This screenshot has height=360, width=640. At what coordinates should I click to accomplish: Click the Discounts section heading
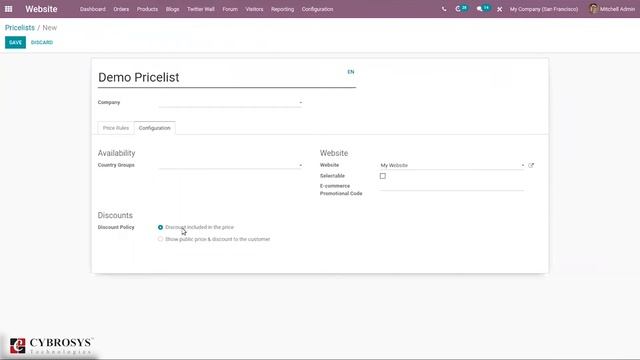tap(115, 215)
